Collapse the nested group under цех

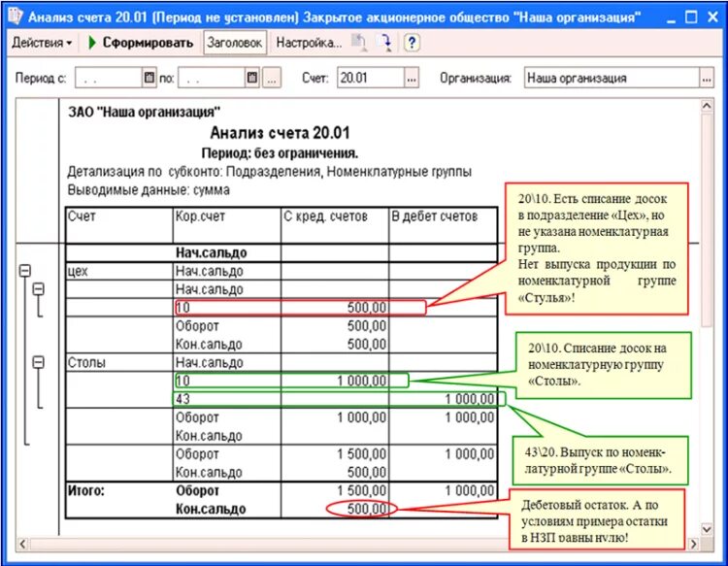39,289
